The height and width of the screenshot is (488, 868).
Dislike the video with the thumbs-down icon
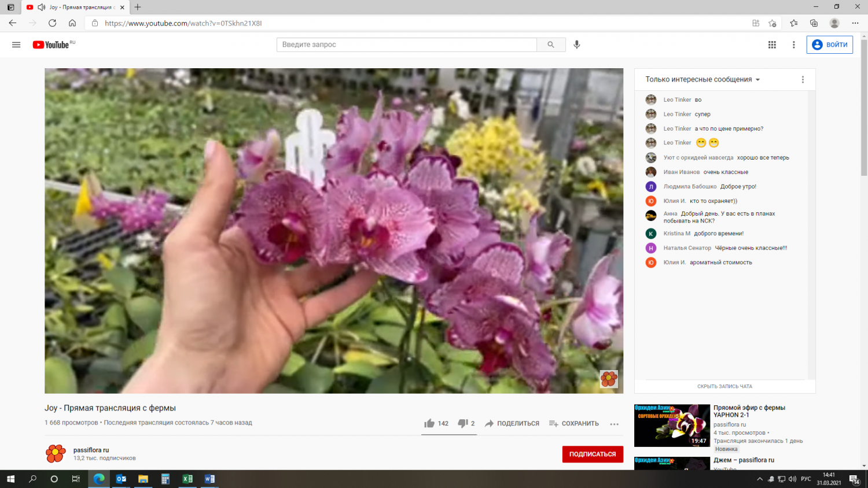coord(462,423)
